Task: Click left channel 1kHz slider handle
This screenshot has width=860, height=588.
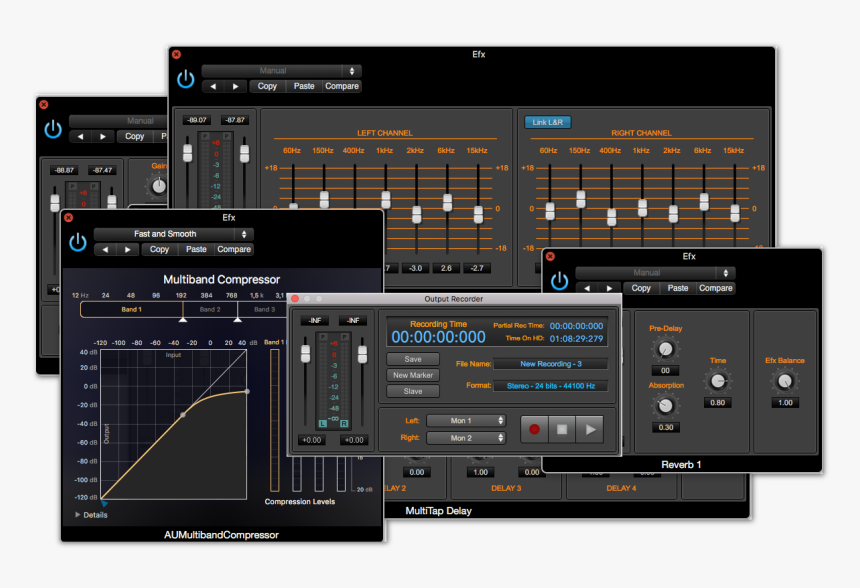Action: [386, 200]
